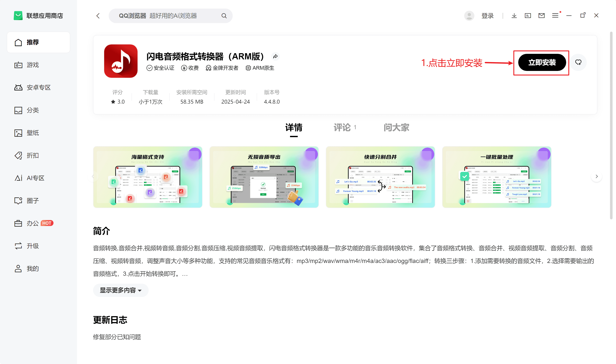Switch to the 评论 reviews tab
The image size is (616, 364).
point(345,128)
